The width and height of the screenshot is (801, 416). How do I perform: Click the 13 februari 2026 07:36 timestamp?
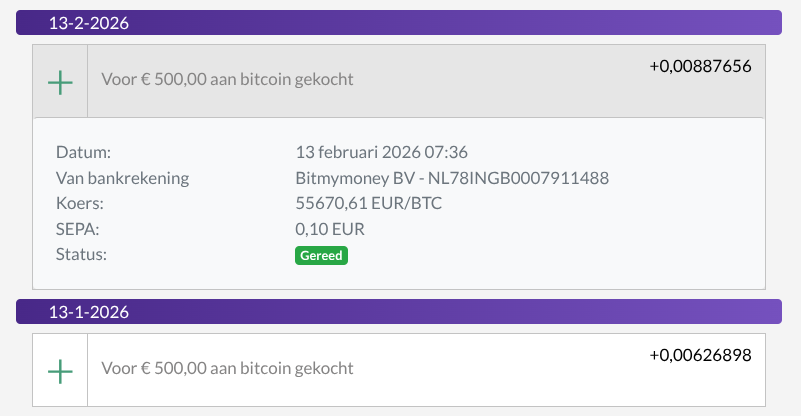[382, 152]
